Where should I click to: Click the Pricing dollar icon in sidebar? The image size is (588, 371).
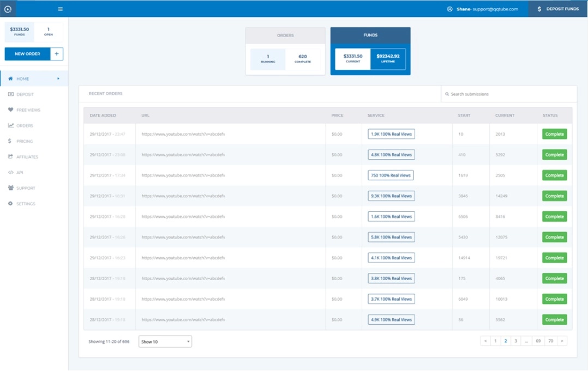[x=10, y=141]
